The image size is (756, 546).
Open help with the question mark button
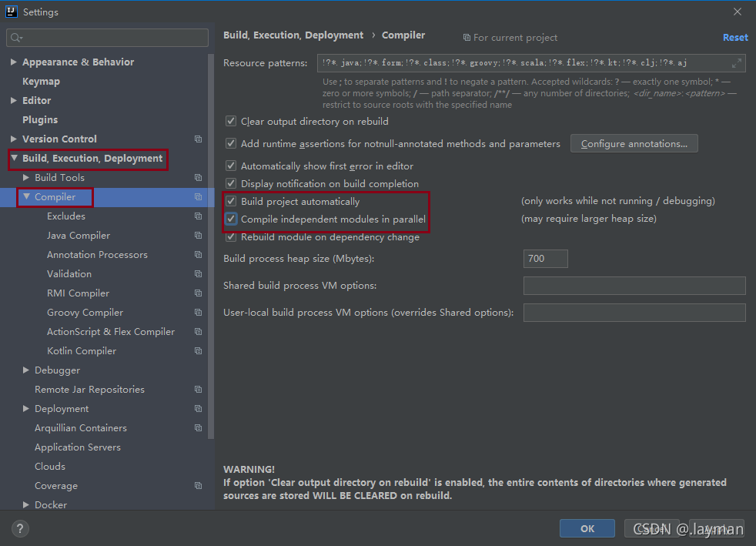click(20, 528)
